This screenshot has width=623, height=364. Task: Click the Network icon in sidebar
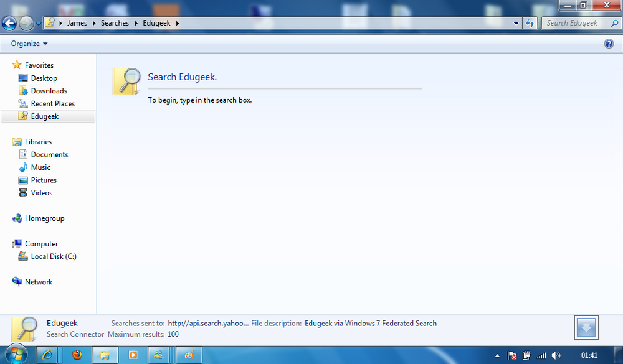pos(17,281)
